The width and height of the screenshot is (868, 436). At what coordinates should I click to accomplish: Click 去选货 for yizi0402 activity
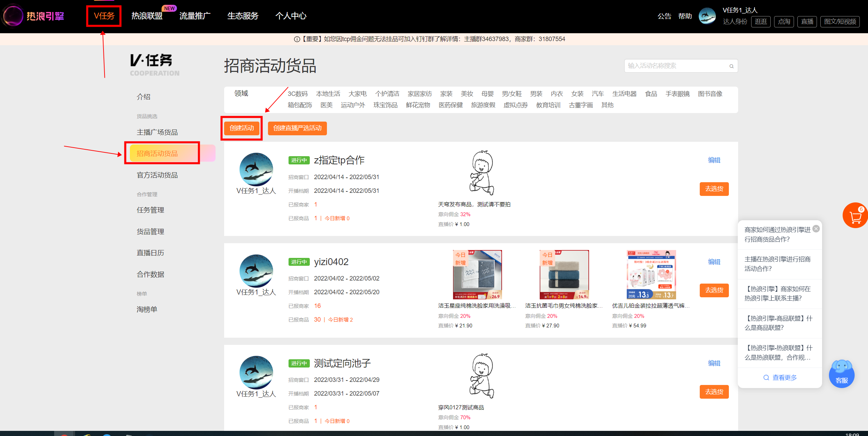coord(714,290)
